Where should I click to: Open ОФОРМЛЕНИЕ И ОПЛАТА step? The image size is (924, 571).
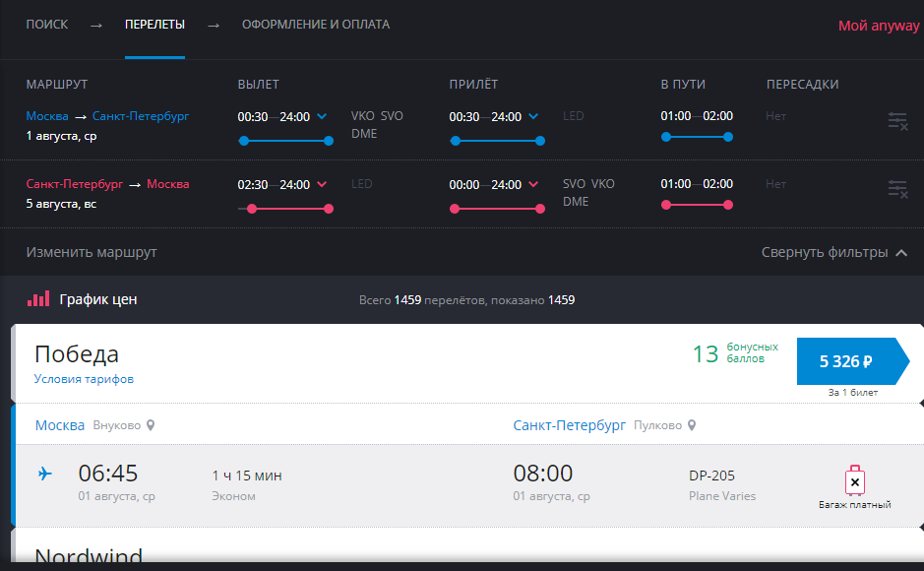point(316,25)
